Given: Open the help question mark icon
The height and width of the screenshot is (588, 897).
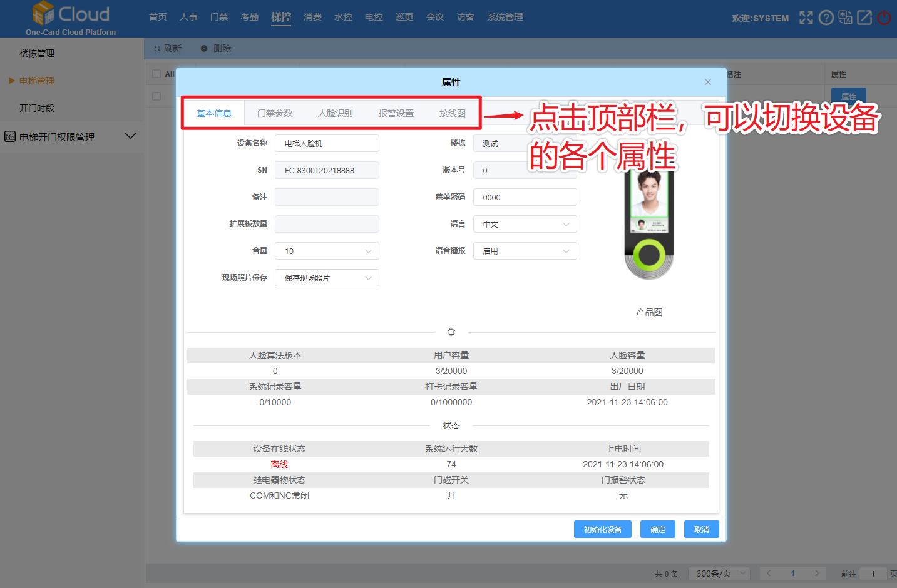Looking at the screenshot, I should pyautogui.click(x=826, y=18).
